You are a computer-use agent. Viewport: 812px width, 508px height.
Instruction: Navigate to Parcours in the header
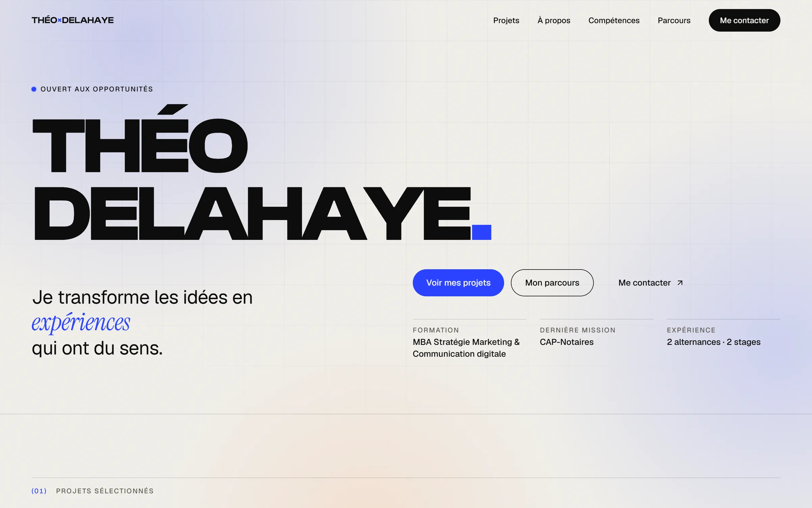(x=674, y=20)
